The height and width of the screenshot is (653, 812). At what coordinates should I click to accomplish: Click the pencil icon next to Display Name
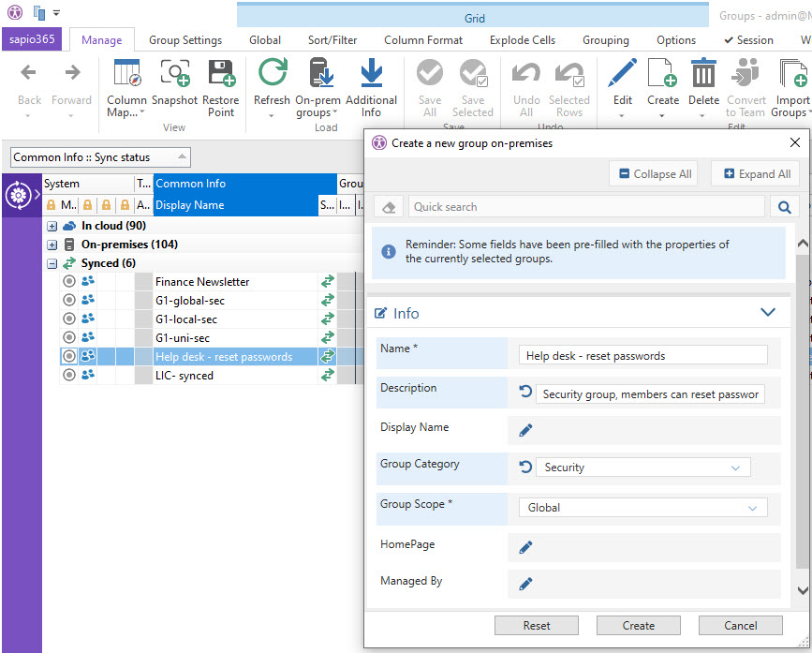[525, 430]
